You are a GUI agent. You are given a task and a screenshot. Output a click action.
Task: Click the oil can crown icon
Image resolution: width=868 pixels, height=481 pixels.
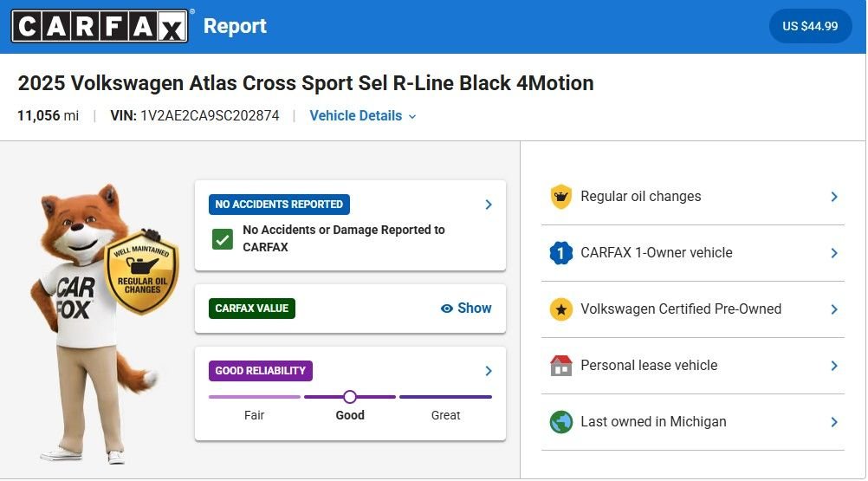(561, 197)
